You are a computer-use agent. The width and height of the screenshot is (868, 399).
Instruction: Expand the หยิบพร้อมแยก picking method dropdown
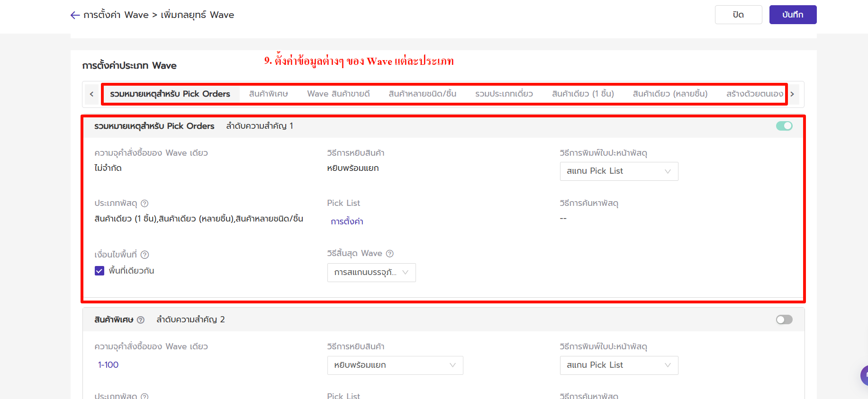coord(395,365)
